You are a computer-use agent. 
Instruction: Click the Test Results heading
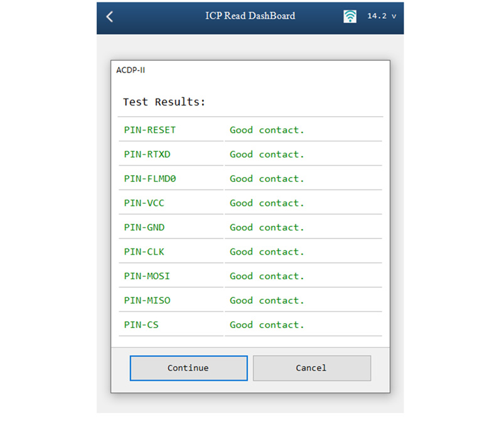164,102
